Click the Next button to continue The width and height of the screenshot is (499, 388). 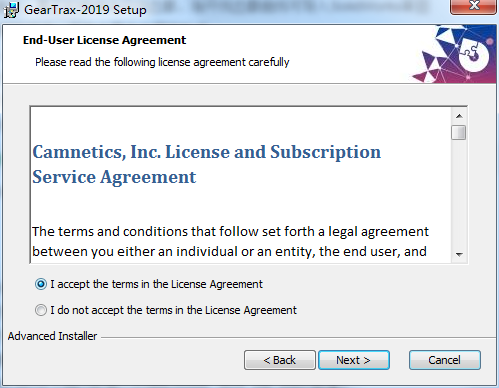(x=354, y=360)
